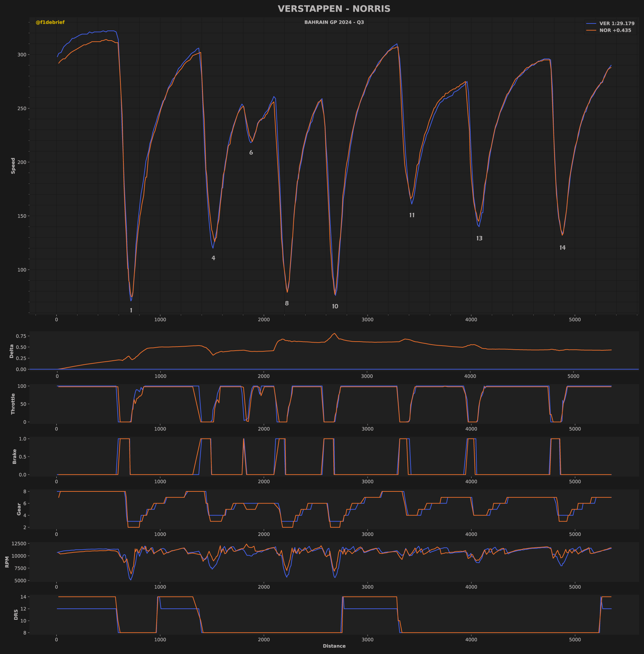Click the @f1debrief watermark handle
The height and width of the screenshot is (654, 644).
tap(50, 22)
